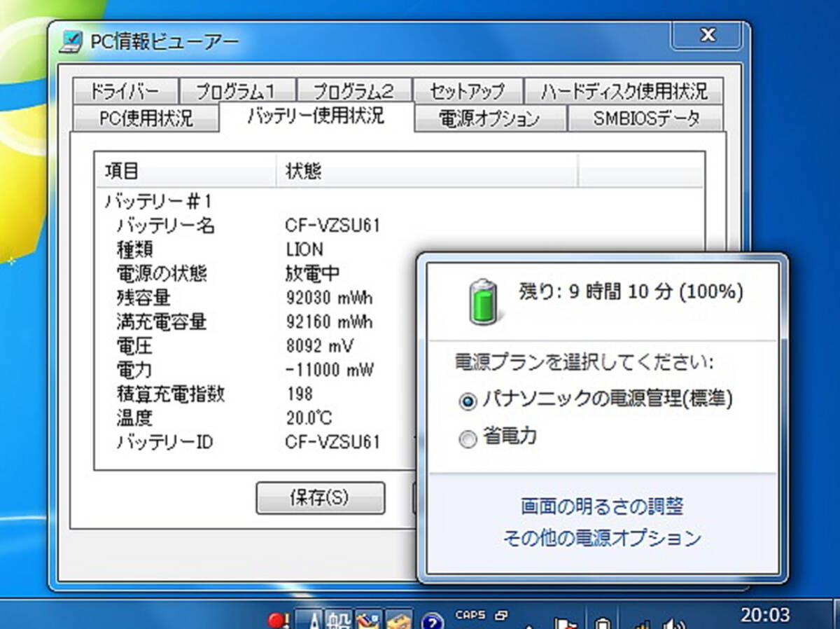The height and width of the screenshot is (629, 840).
Task: Click the 温度 label
Action: coord(134,418)
